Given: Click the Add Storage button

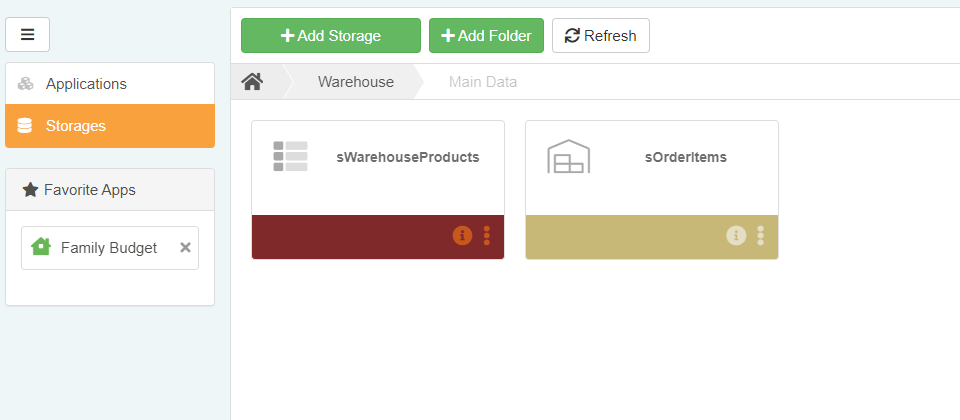Looking at the screenshot, I should point(330,35).
